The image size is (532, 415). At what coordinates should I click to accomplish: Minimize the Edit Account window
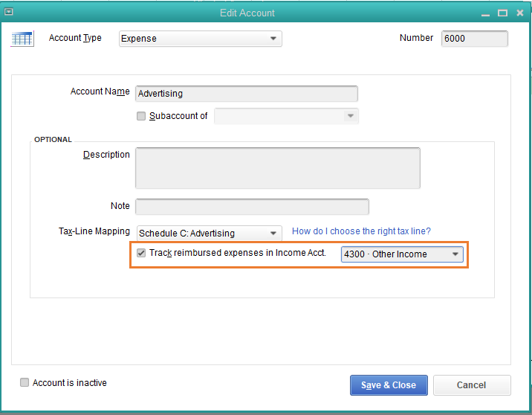[x=484, y=13]
